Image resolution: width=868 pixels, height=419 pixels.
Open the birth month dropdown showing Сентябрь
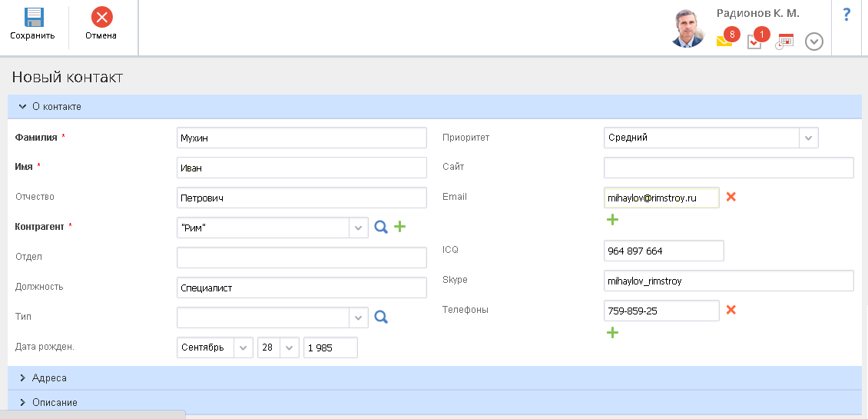point(244,348)
